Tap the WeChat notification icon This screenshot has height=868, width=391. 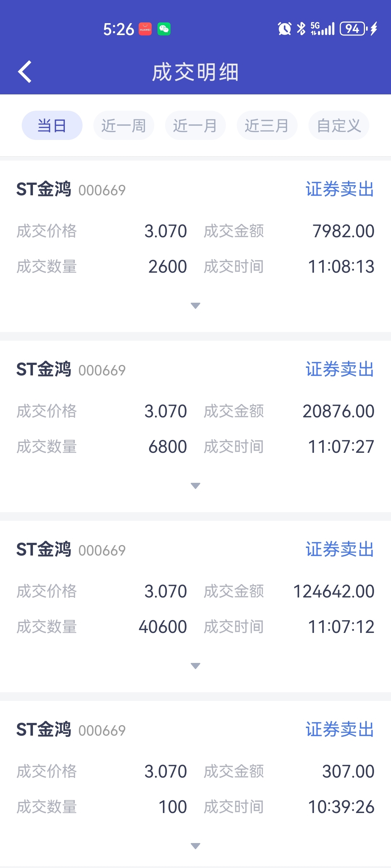pos(164,29)
